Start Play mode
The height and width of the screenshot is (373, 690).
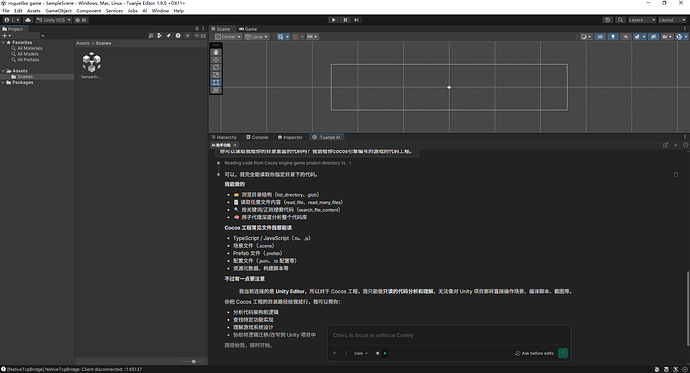pyautogui.click(x=334, y=20)
